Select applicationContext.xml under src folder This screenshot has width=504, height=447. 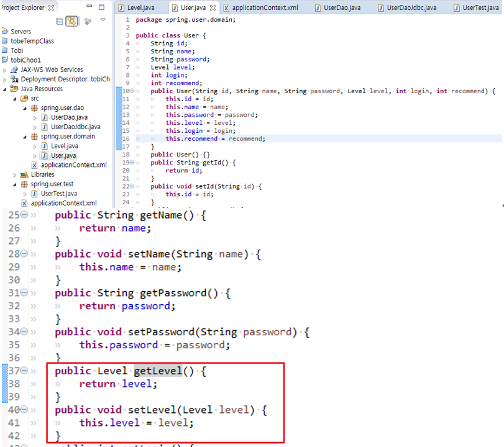[x=73, y=165]
